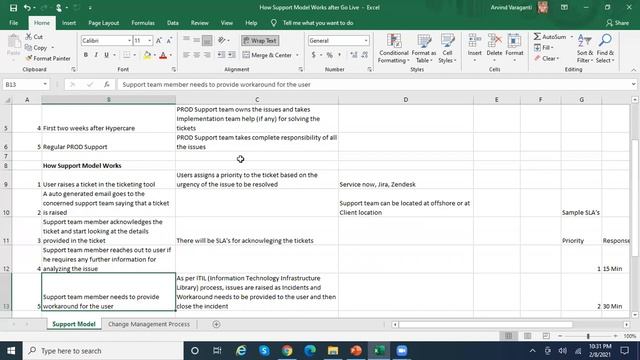640x360 pixels.
Task: Open Format as Table gallery
Action: click(x=424, y=49)
